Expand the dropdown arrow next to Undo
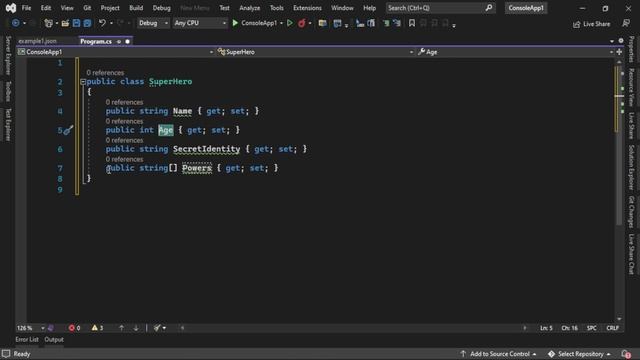Viewport: 640px width, 360px height. click(x=111, y=23)
